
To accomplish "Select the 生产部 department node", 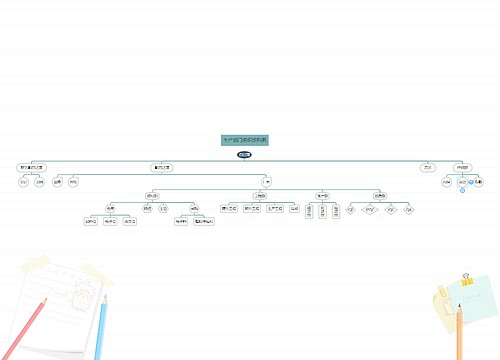I will [x=322, y=196].
